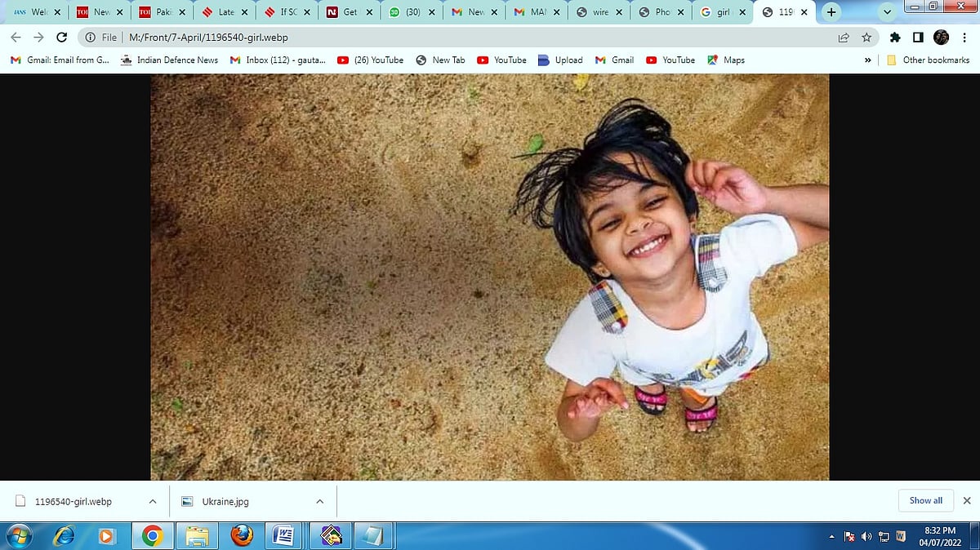Go forward to the next page
The width and height of the screenshot is (980, 550).
(38, 38)
